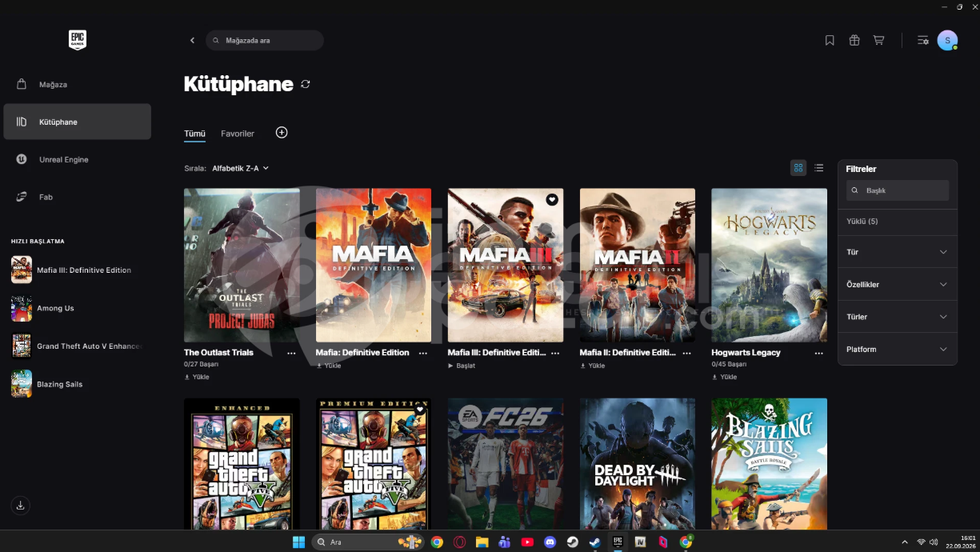980x552 pixels.
Task: Click Başlat under Mafia III
Action: pyautogui.click(x=462, y=366)
